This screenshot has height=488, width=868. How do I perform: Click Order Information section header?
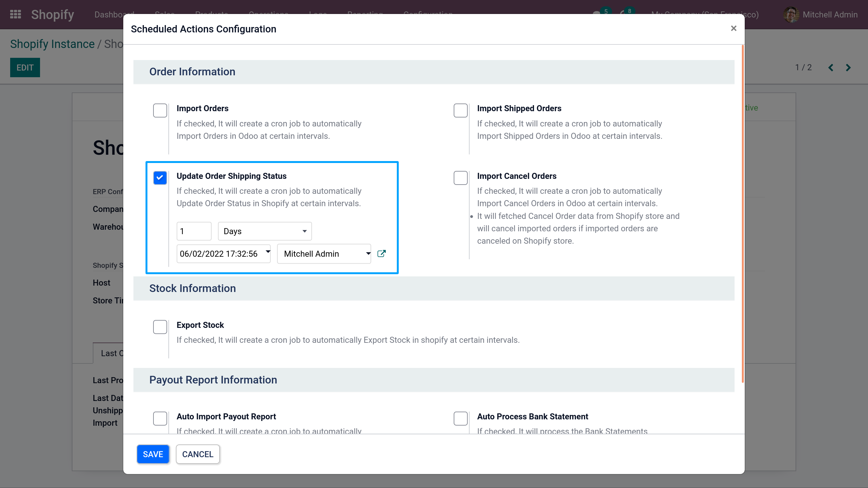click(434, 72)
